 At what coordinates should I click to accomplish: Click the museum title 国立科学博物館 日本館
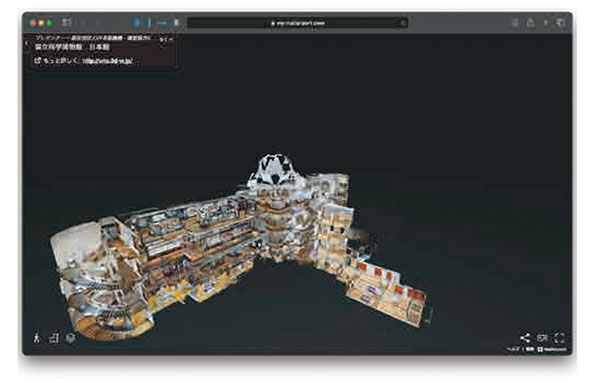point(72,47)
